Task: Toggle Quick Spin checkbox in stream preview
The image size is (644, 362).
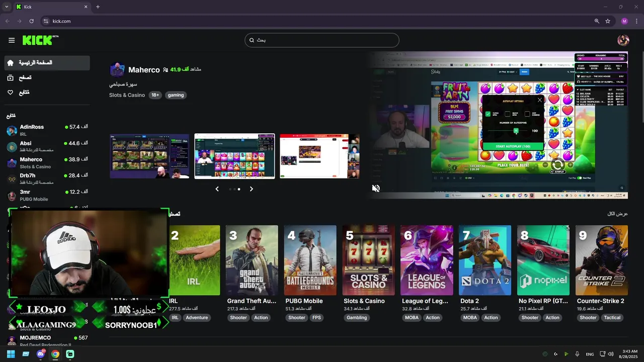Action: coord(507,114)
